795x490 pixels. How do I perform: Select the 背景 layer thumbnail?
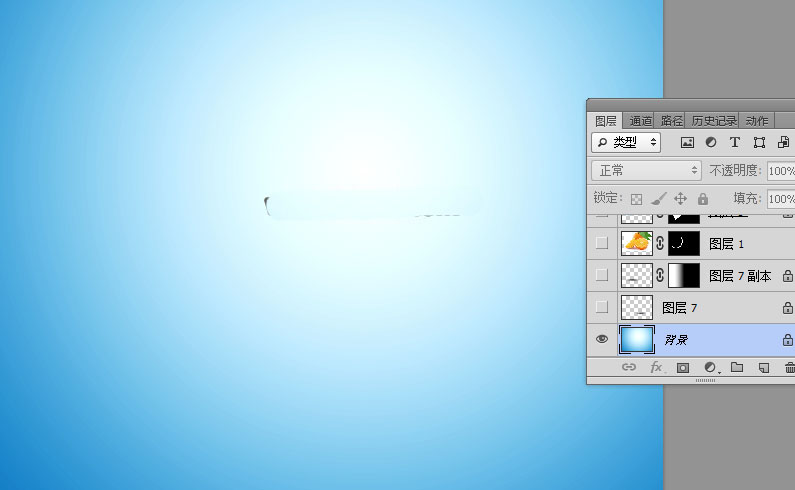637,339
